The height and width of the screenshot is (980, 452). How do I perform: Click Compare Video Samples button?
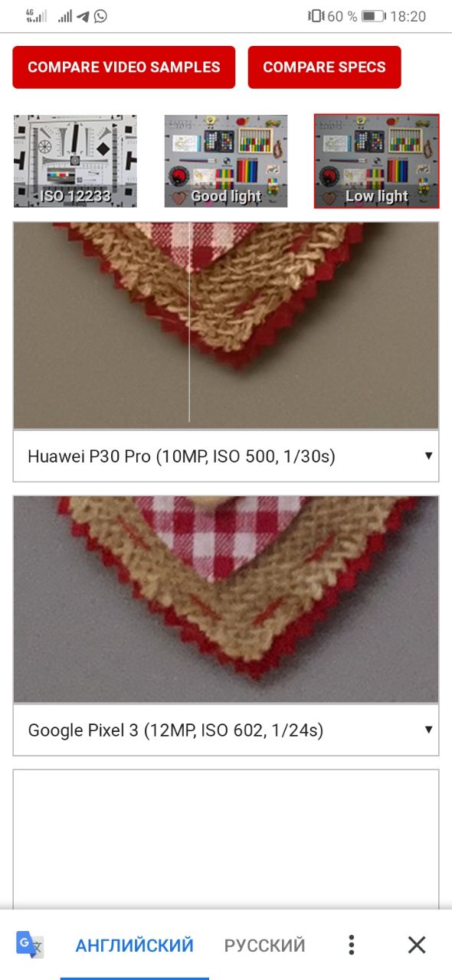tap(124, 67)
